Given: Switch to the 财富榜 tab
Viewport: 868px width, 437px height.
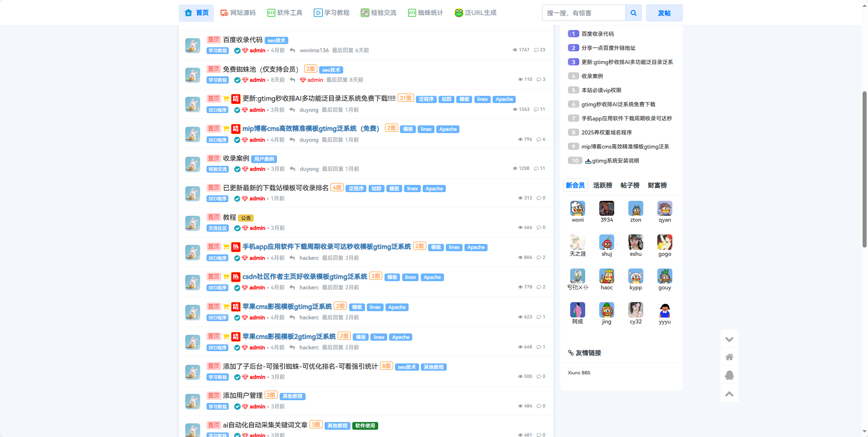Looking at the screenshot, I should pos(657,185).
